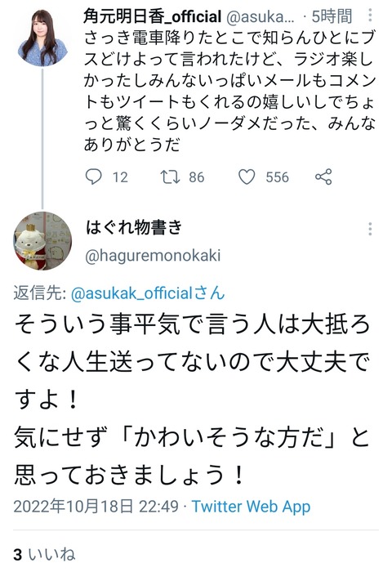View the 3 いいね likes list
Screen dimensions: 392x572
pyautogui.click(x=44, y=554)
